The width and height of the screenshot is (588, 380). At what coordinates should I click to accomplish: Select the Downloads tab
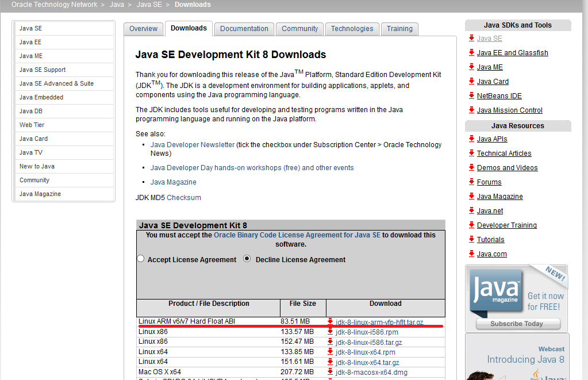(x=189, y=29)
